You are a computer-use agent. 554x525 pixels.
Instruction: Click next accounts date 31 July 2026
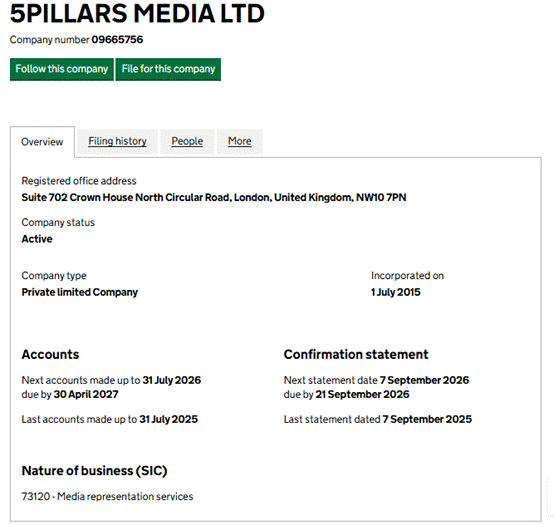[172, 380]
